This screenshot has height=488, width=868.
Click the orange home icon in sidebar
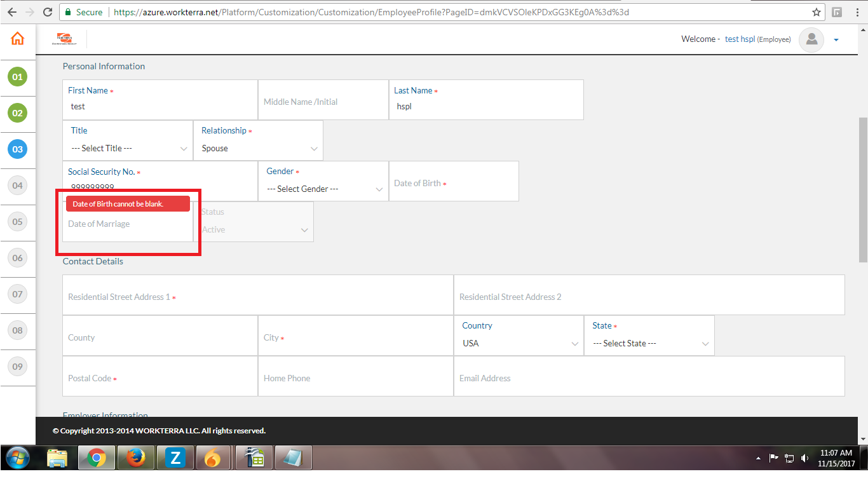18,39
